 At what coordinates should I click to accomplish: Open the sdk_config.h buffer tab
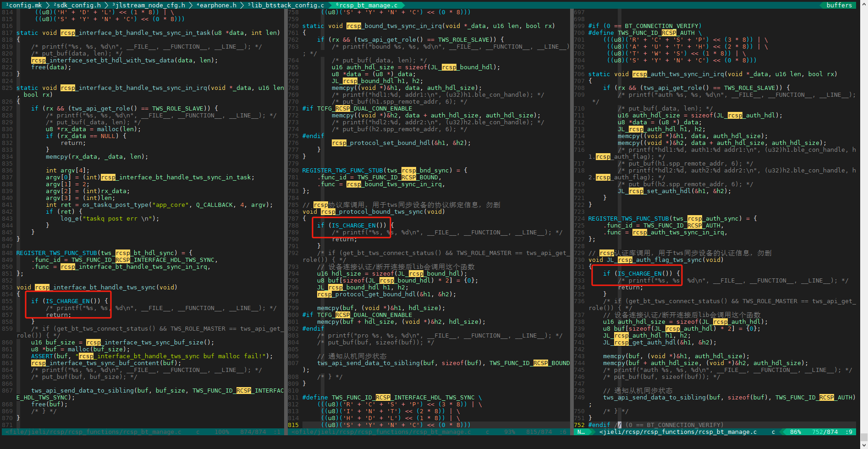tap(77, 5)
